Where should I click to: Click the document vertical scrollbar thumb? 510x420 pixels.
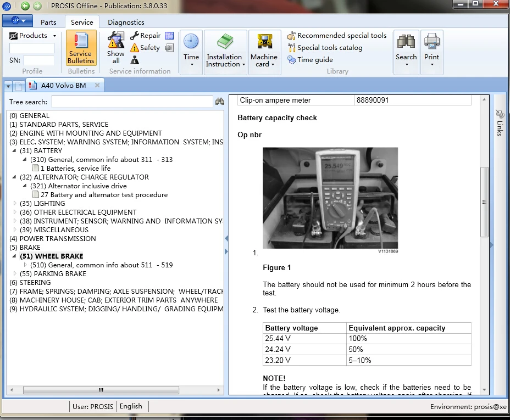click(484, 201)
